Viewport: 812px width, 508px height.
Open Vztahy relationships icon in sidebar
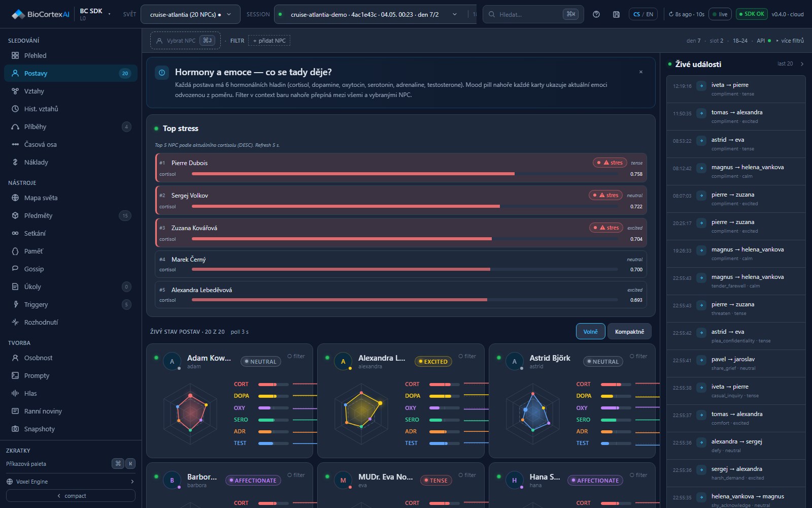tap(15, 91)
